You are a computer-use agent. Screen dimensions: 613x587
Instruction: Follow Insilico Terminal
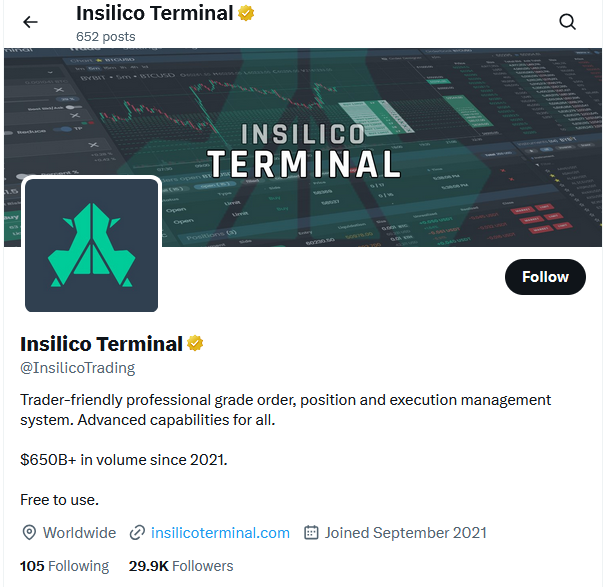tap(545, 277)
